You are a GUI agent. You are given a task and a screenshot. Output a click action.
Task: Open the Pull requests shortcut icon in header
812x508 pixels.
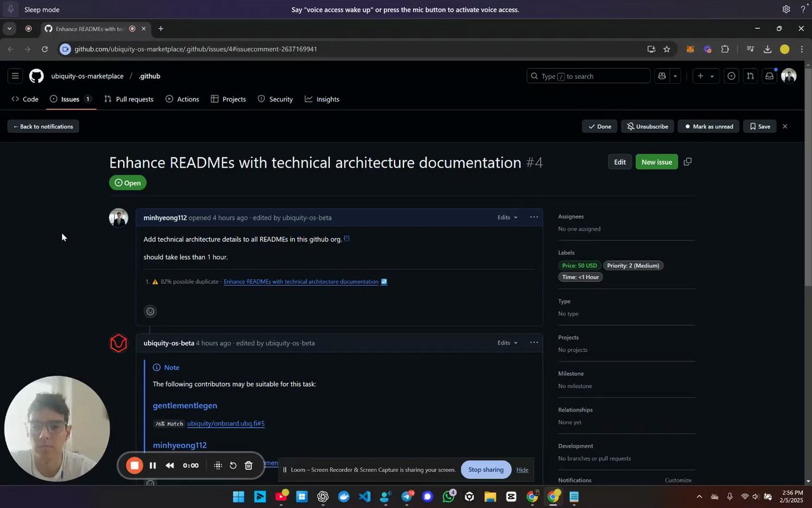pyautogui.click(x=750, y=76)
